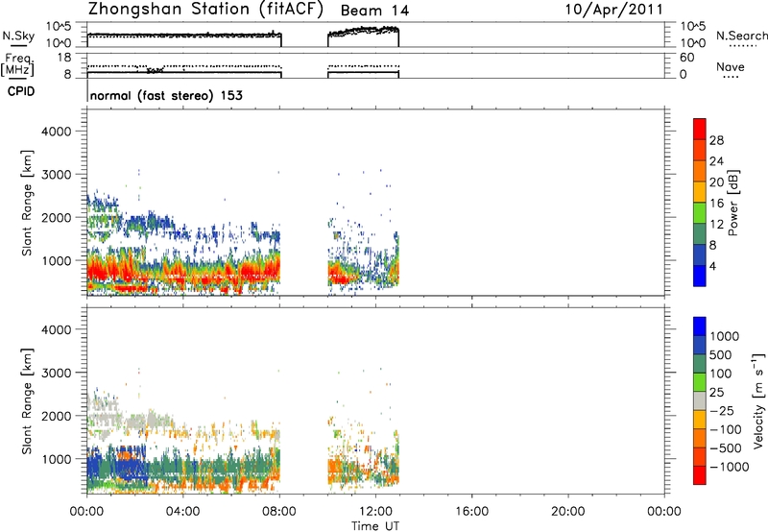Viewport: 768px width, 532px height.
Task: Click the '-1000' tick on the Velocity scale
Action: coord(729,467)
